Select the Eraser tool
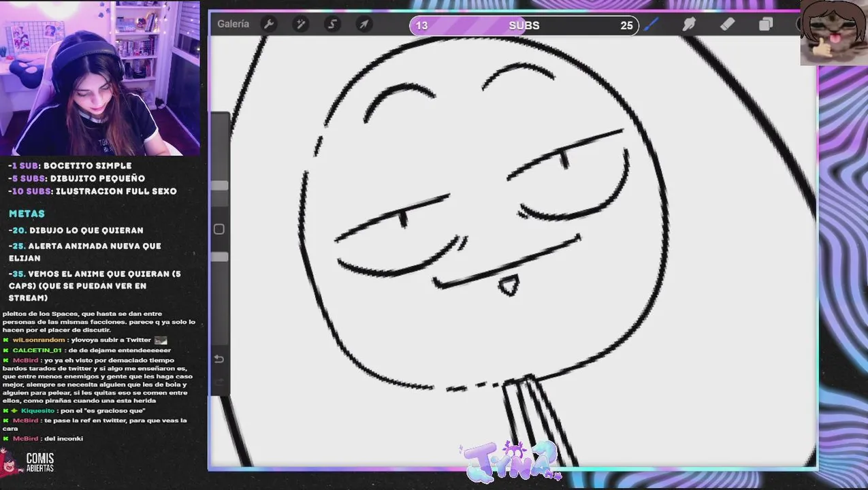868x490 pixels. 727,24
